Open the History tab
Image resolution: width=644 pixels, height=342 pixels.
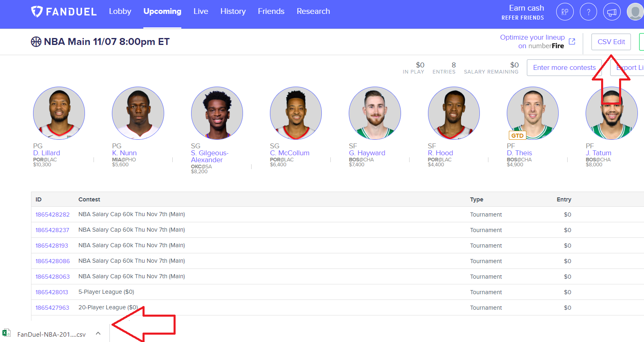coord(233,11)
